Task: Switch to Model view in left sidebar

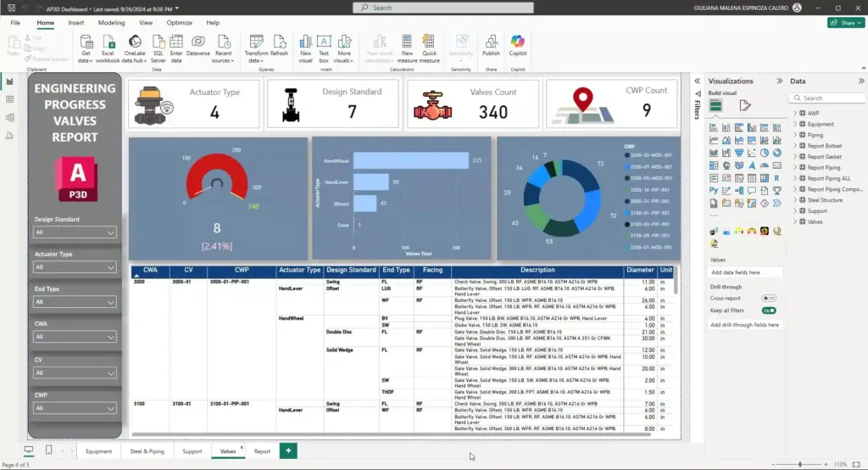Action: pos(9,117)
